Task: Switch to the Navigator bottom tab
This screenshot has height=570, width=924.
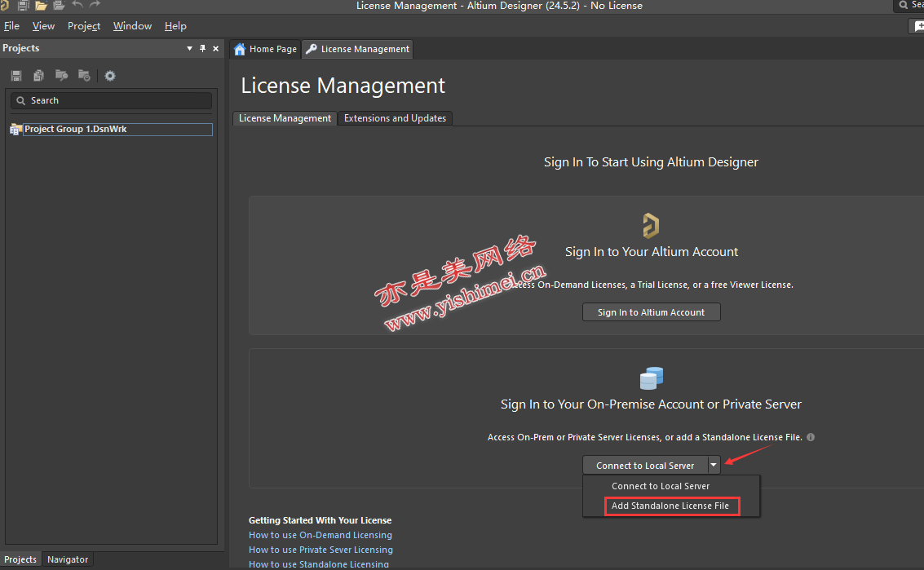Action: (68, 559)
